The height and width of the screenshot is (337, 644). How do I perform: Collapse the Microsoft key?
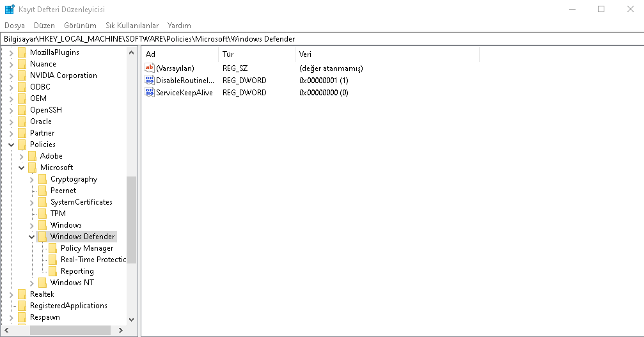point(21,168)
